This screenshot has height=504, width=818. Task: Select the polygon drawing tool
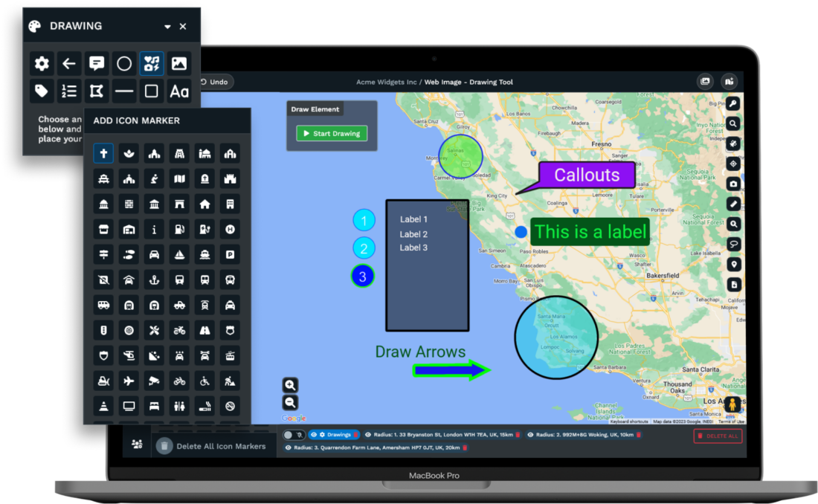(x=97, y=91)
